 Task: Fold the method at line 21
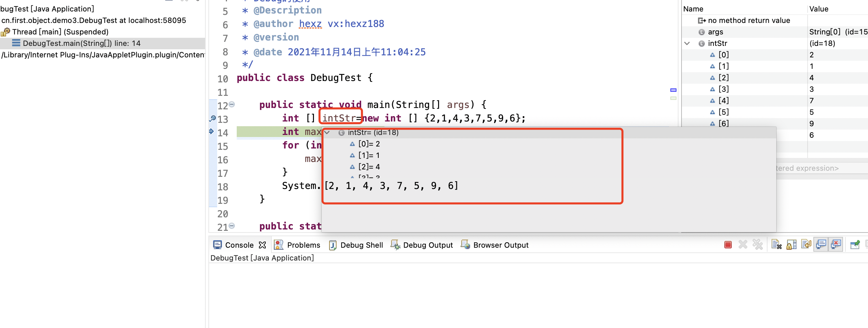point(232,226)
